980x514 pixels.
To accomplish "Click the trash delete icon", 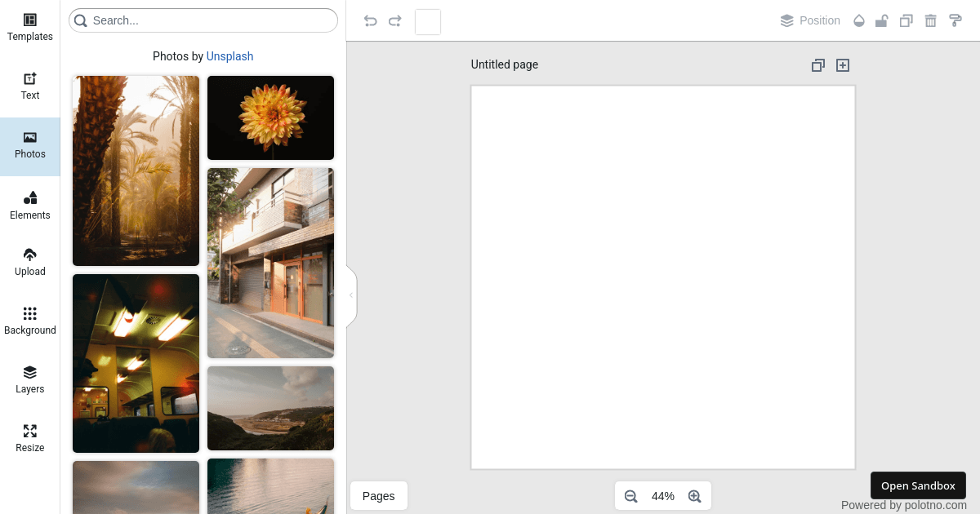I will click(930, 21).
